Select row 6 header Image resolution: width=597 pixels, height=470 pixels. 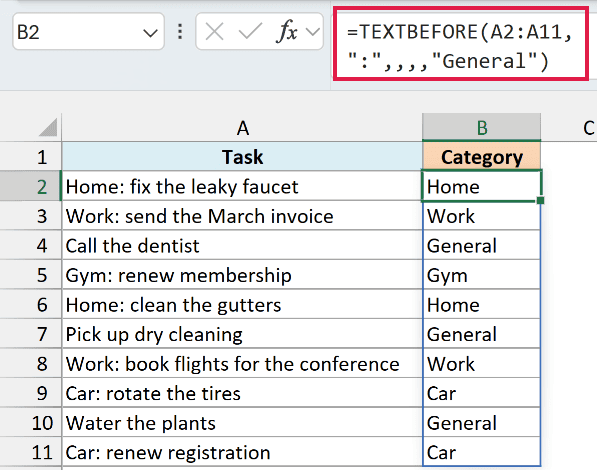click(x=30, y=304)
